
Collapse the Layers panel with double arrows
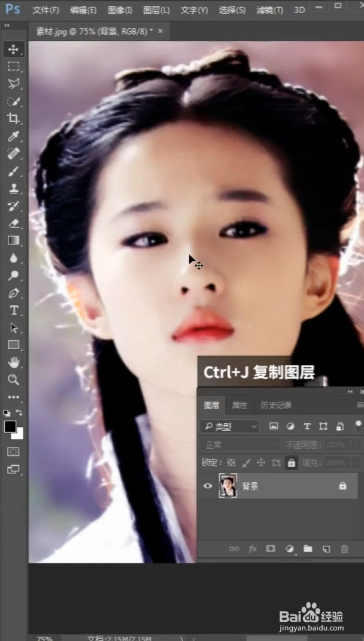coord(350,392)
